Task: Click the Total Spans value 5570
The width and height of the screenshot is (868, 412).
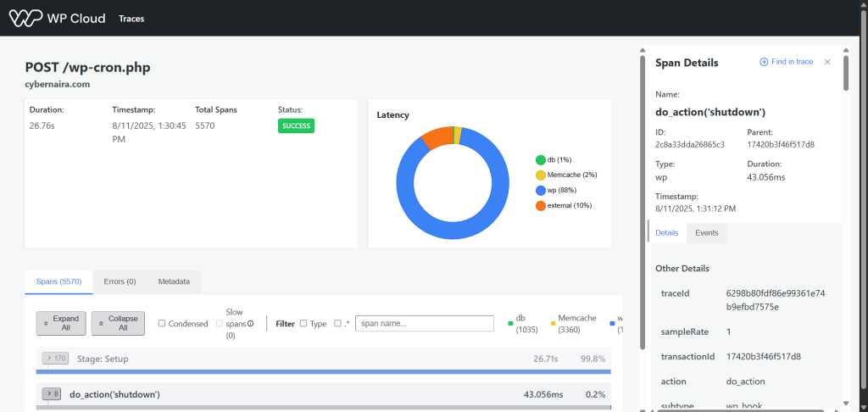Action: click(205, 125)
